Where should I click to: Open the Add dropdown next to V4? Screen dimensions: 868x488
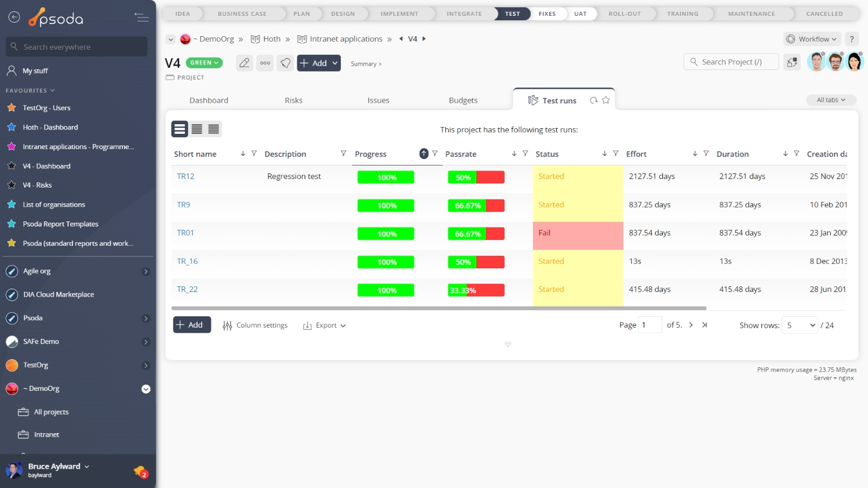(335, 63)
